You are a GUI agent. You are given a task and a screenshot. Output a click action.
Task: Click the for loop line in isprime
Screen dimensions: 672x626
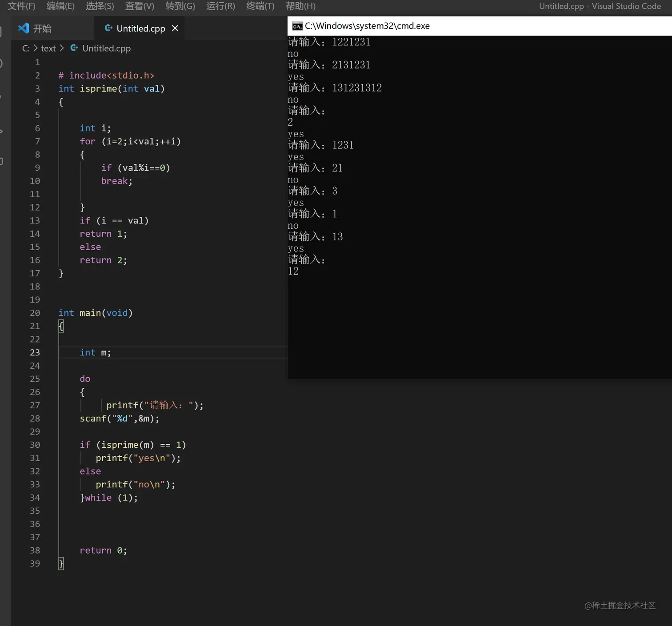point(130,141)
